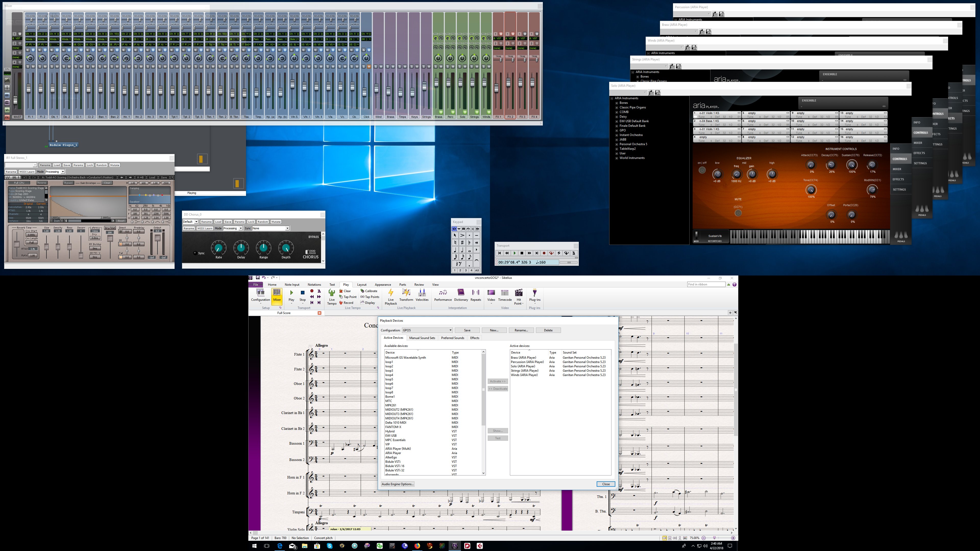Image resolution: width=980 pixels, height=551 pixels.
Task: Switch to the Manual Sound Sets tab
Action: (422, 338)
